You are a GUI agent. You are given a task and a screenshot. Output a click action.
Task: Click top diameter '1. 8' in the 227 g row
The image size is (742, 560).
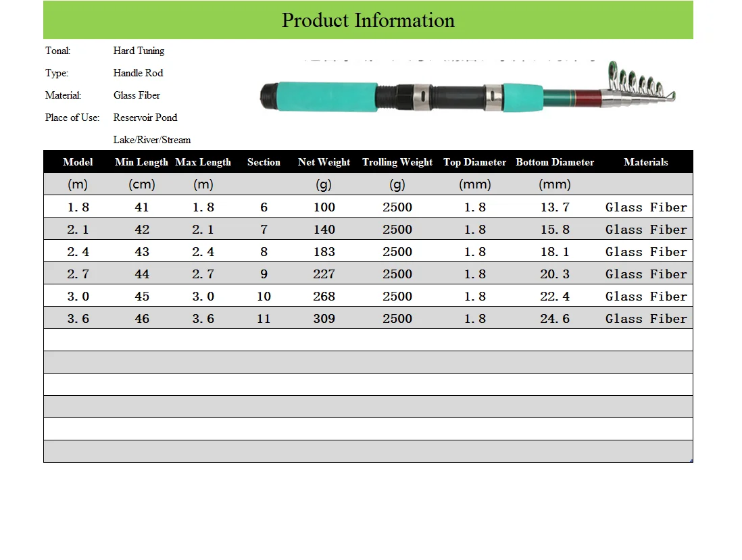(475, 274)
